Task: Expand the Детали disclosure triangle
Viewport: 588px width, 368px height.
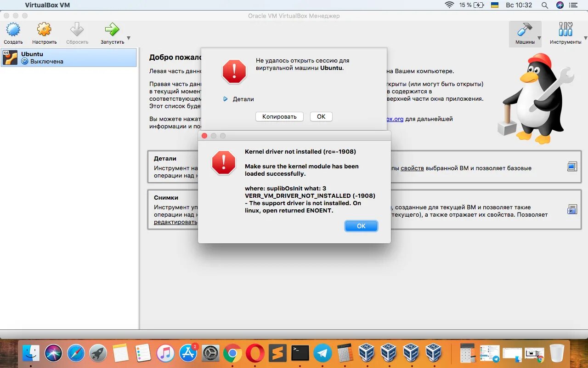Action: pyautogui.click(x=225, y=99)
